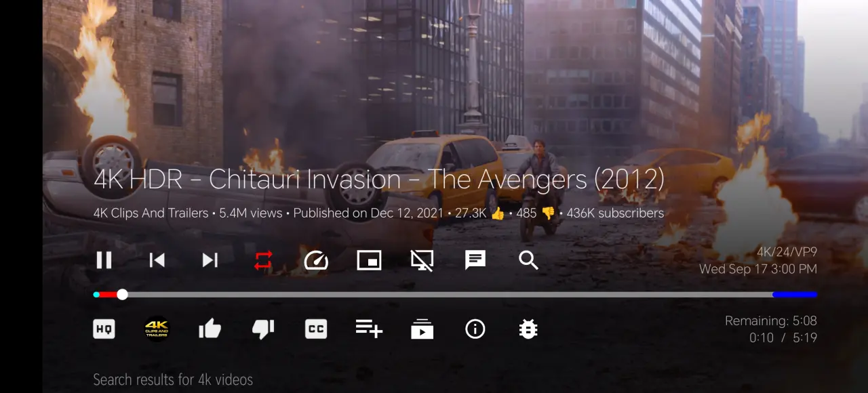Open the playback queue icon
Screen dimensions: 868x393
422,329
